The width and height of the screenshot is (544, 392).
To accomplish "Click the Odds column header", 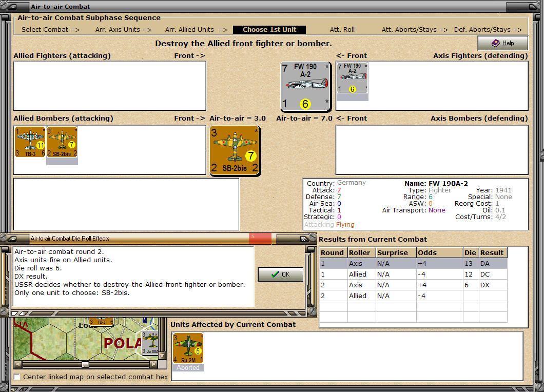I will pos(440,252).
